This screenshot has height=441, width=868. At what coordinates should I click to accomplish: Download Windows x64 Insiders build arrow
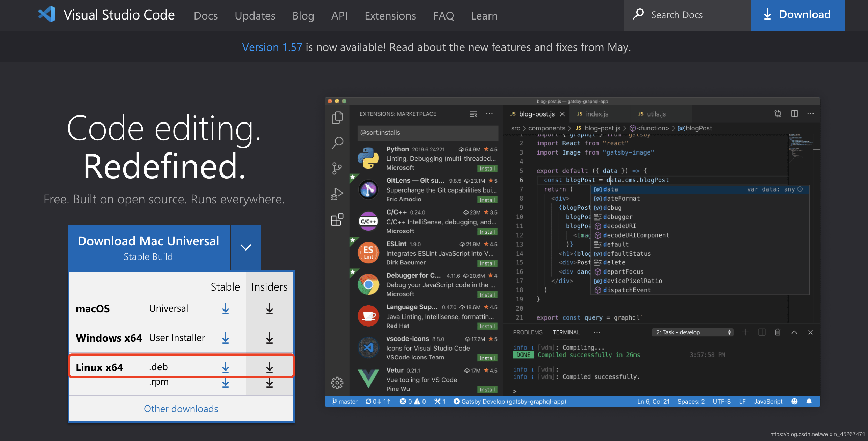[269, 338]
